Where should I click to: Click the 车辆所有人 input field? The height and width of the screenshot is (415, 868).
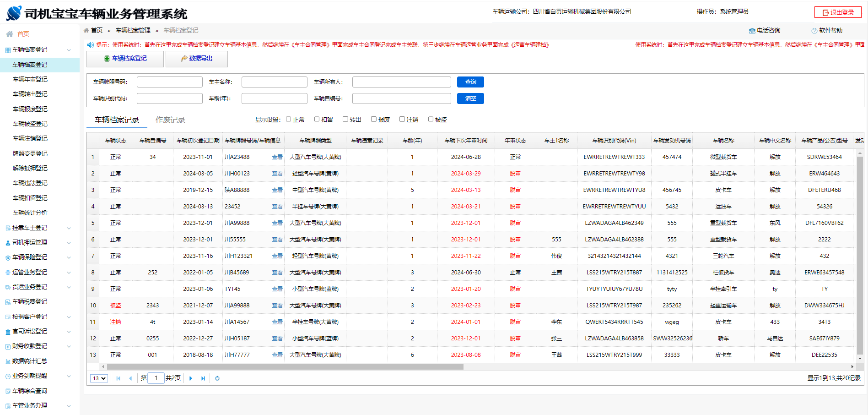pyautogui.click(x=402, y=82)
